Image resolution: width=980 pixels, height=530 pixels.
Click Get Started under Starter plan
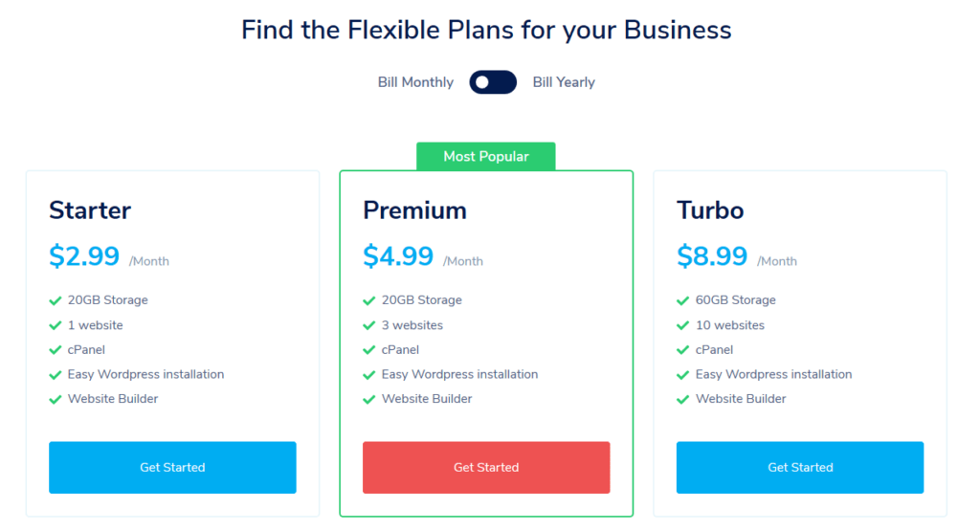click(x=172, y=467)
